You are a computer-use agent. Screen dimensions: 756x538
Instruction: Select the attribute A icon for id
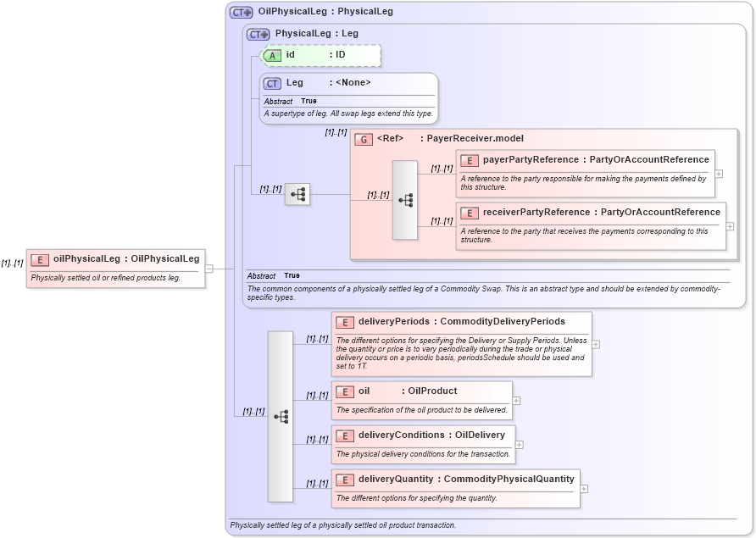(272, 56)
